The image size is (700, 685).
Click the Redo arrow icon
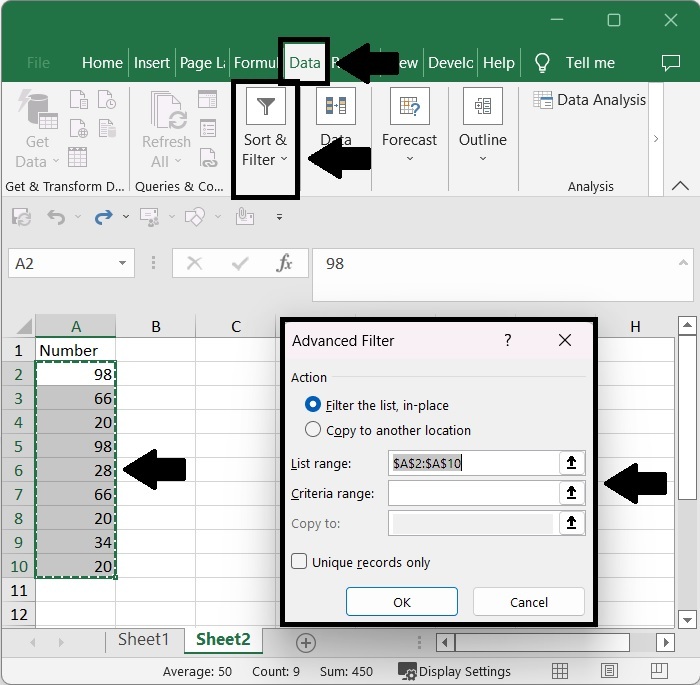point(103,217)
